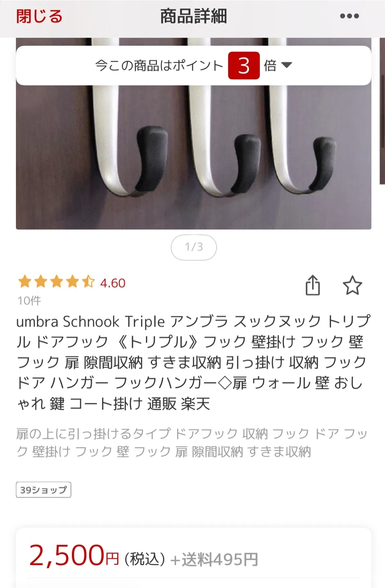The width and height of the screenshot is (385, 588).
Task: Tap the share icon
Action: (313, 285)
